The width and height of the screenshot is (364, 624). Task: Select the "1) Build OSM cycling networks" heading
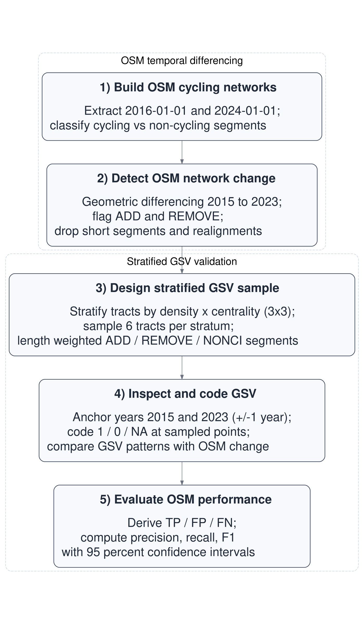point(188,87)
